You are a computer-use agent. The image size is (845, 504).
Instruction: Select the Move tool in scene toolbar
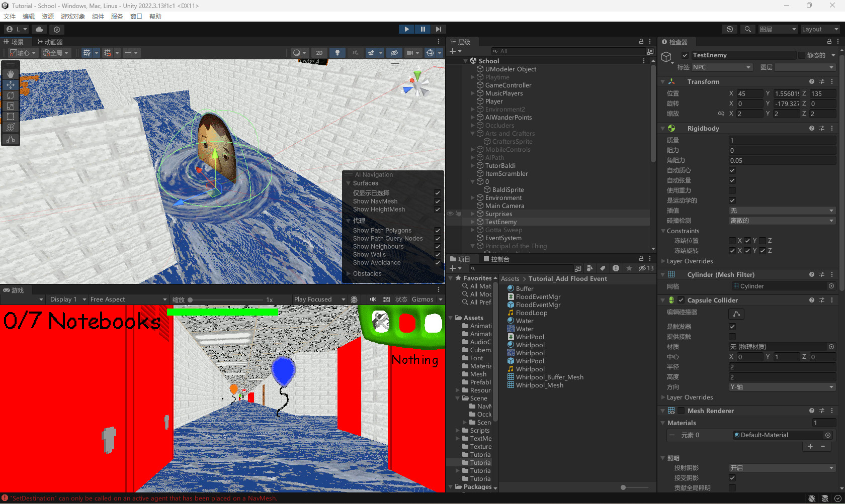pos(11,84)
